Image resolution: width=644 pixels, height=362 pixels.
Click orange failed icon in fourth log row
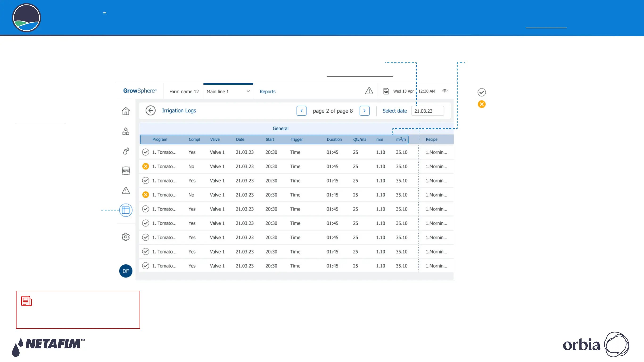pyautogui.click(x=145, y=195)
